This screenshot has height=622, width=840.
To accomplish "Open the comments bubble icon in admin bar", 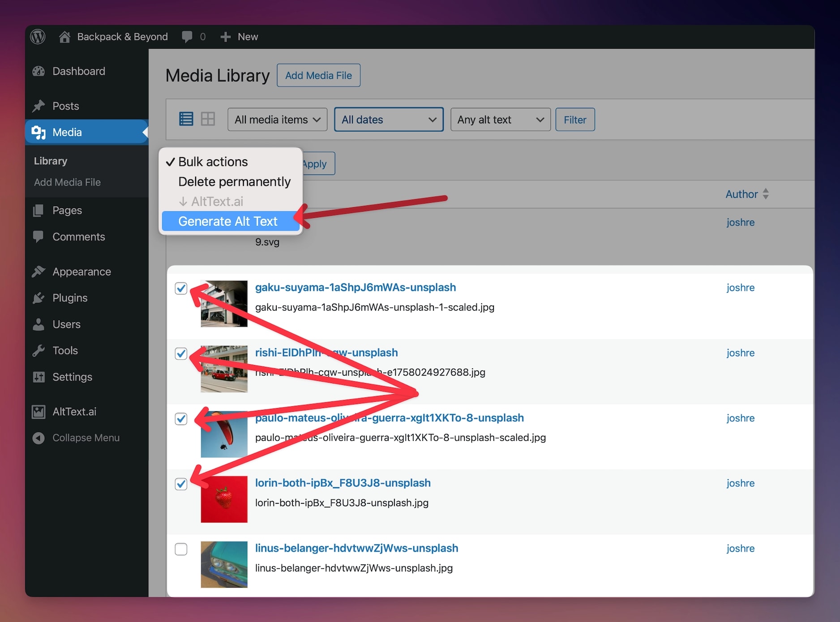I will click(187, 37).
